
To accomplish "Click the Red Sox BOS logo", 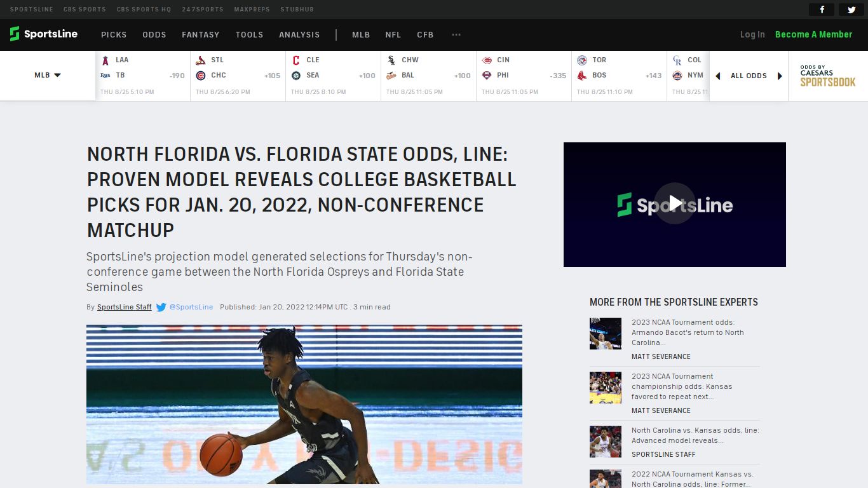I will coord(582,76).
